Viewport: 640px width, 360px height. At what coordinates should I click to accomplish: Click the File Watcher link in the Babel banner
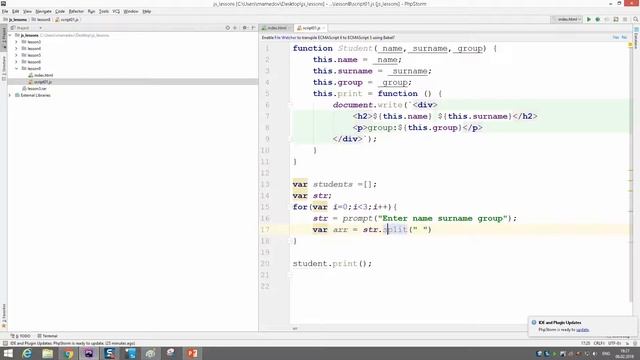[285, 38]
